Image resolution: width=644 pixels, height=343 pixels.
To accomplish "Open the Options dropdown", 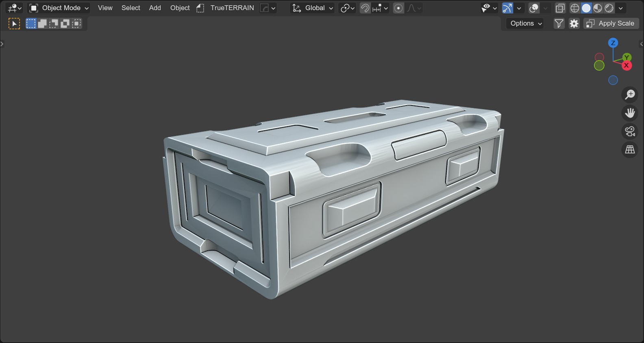I will (x=526, y=24).
